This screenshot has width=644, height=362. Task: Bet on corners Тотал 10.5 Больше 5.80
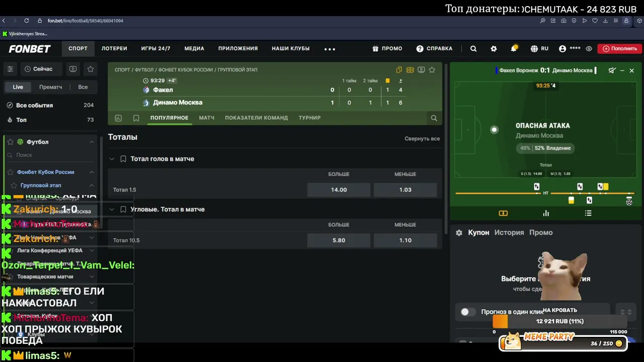pos(339,240)
